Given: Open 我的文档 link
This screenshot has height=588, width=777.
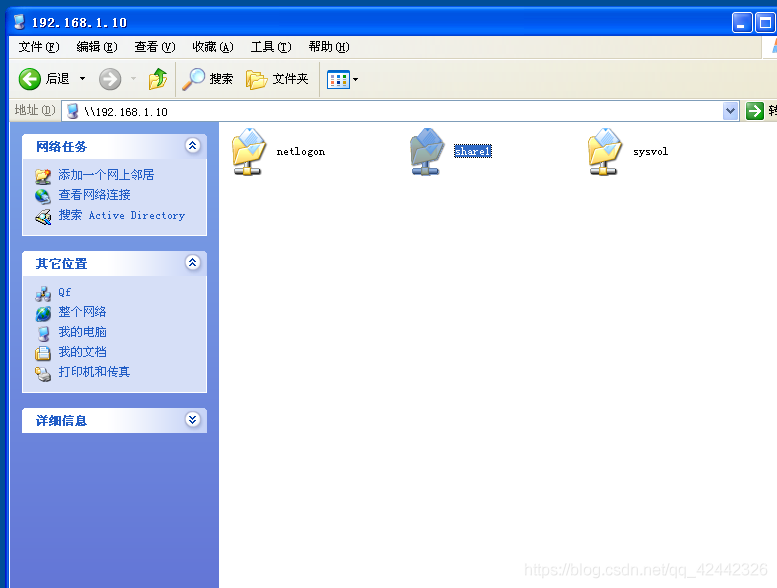Looking at the screenshot, I should click(82, 352).
